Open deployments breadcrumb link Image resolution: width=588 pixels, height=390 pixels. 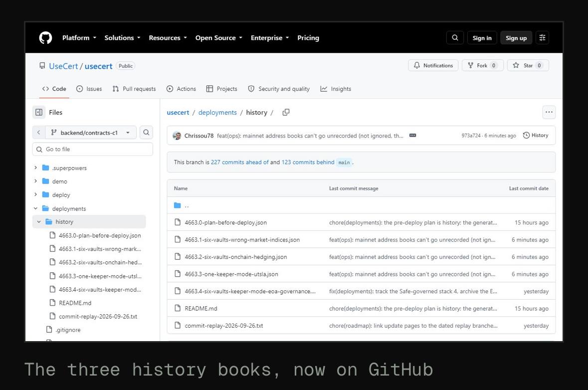pos(217,113)
